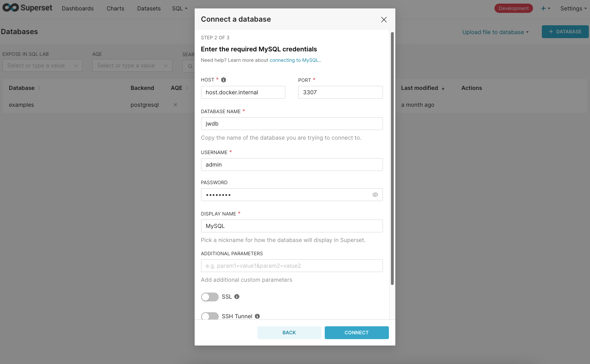Screen dimensions: 590x364
Task: Click the SSL info icon
Action: tap(237, 297)
